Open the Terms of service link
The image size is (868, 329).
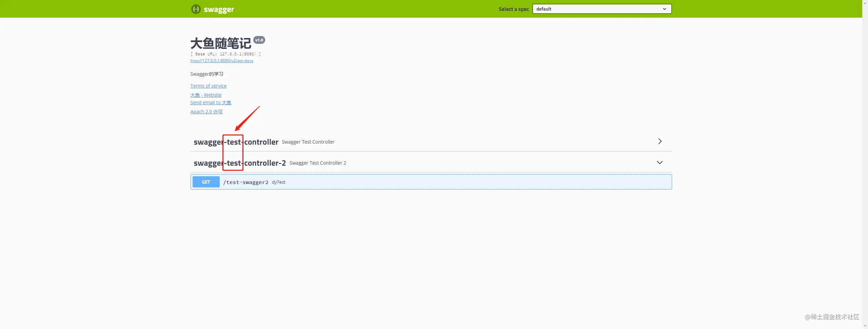pyautogui.click(x=208, y=86)
